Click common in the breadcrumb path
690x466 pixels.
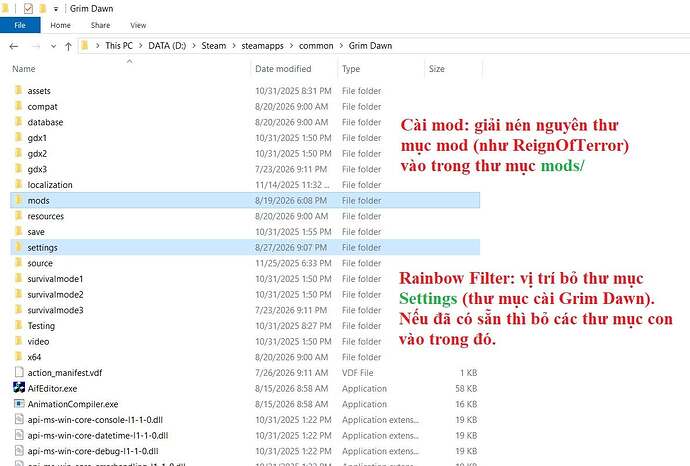point(316,46)
